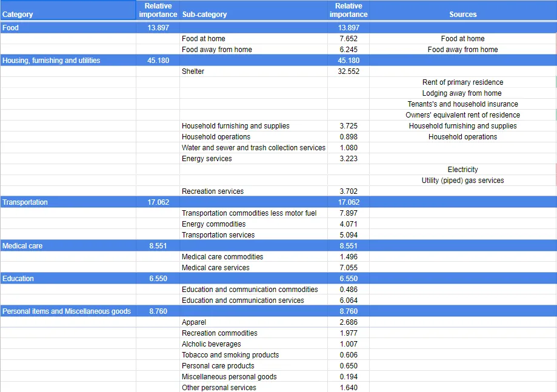Select the 4.071 value cell
This screenshot has width=557, height=392.
pyautogui.click(x=349, y=224)
